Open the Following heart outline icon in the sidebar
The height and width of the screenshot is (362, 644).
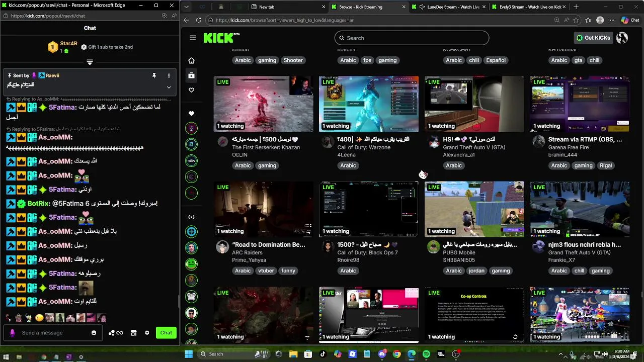click(191, 90)
